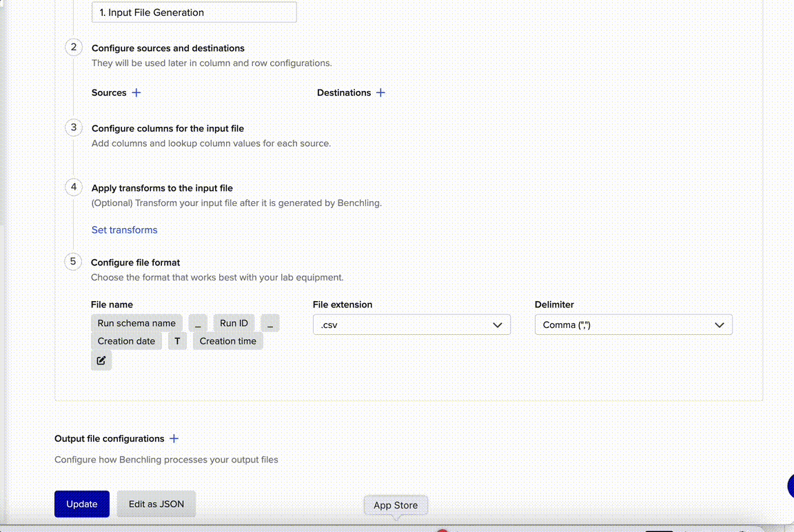
Task: Select the Run schema name token
Action: tap(136, 323)
